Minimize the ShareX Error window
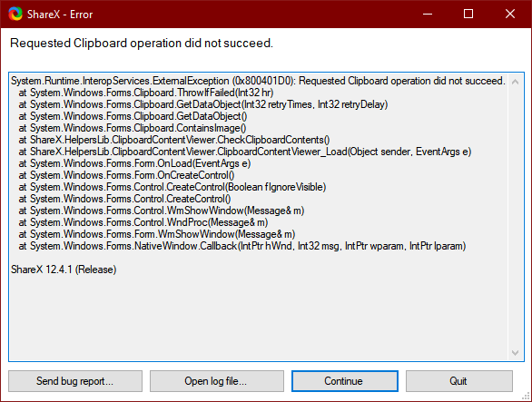 tap(428, 14)
